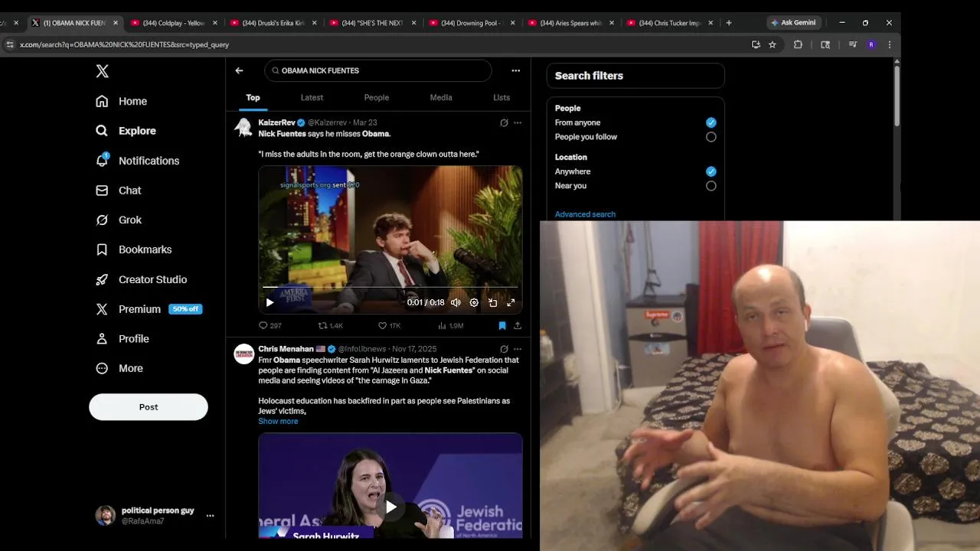Reply to KaizerRev post with 297 replies
Image resolution: width=980 pixels, height=551 pixels.
[x=270, y=325]
